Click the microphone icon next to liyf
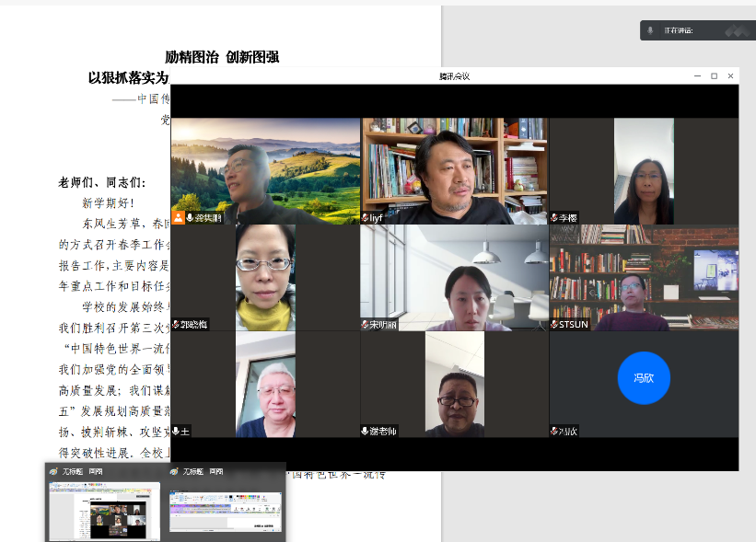Image resolution: width=756 pixels, height=542 pixels. click(366, 218)
